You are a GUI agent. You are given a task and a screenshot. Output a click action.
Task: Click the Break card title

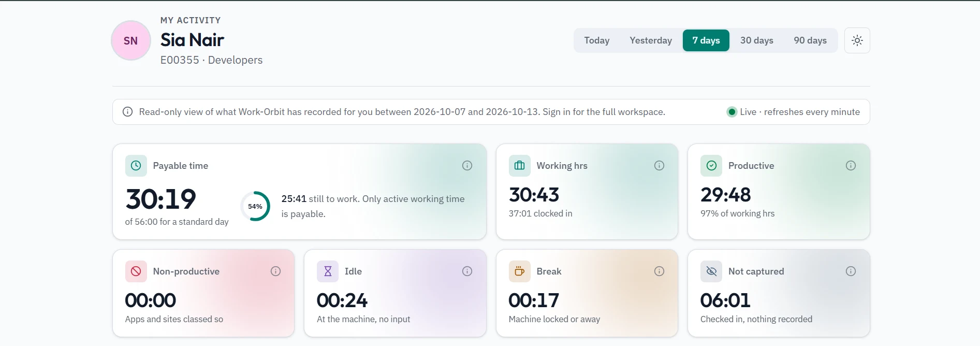[549, 271]
